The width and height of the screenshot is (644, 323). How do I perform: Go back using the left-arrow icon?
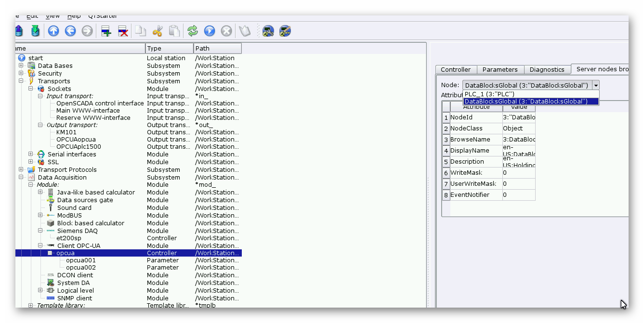(70, 31)
